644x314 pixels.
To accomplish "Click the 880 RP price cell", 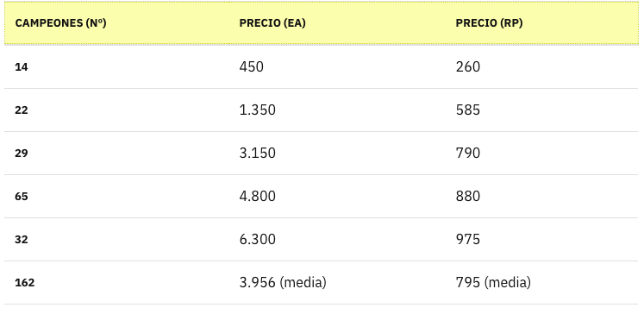I will point(468,197).
